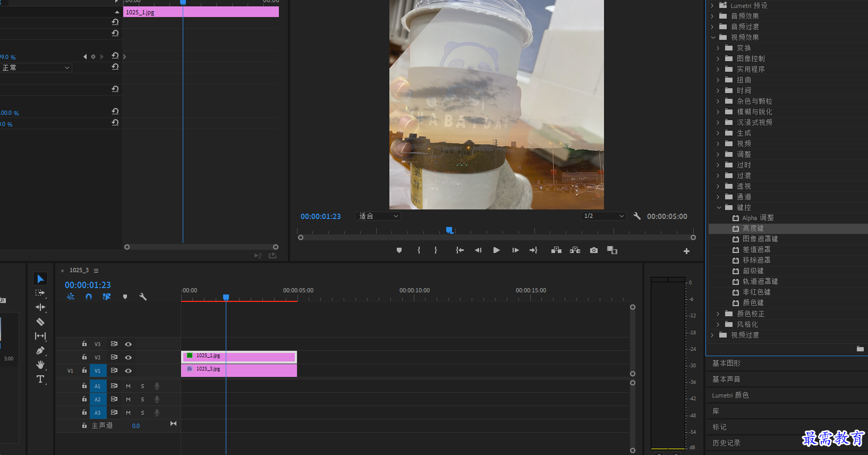868x455 pixels.
Task: Open the 适合 zoom level dropdown
Action: coord(378,216)
